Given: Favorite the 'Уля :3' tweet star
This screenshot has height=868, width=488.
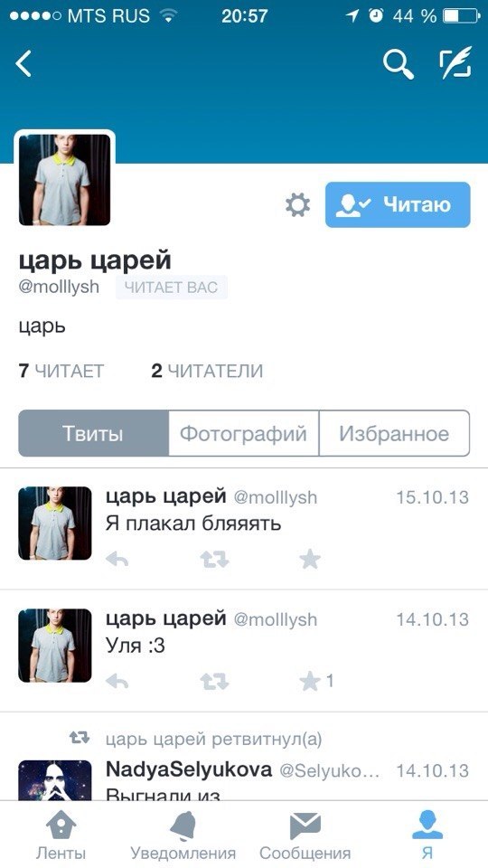Looking at the screenshot, I should pos(310,682).
